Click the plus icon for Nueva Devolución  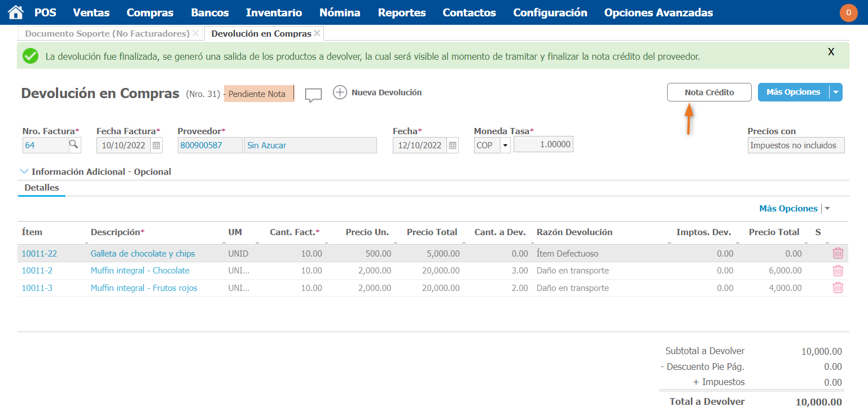(340, 92)
